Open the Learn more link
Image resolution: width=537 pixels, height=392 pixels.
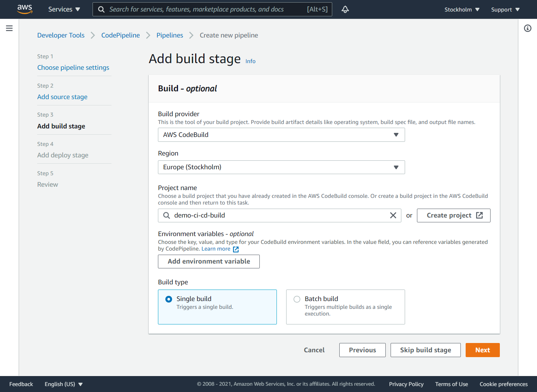pyautogui.click(x=216, y=249)
